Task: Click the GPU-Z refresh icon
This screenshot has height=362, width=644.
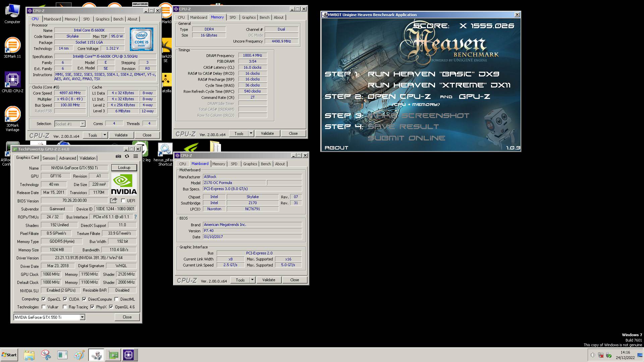Action: point(127,156)
